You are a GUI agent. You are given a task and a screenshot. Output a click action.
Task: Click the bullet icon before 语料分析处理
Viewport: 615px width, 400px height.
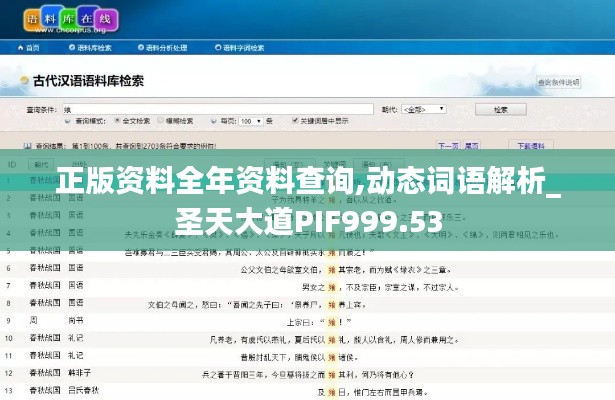tap(139, 47)
